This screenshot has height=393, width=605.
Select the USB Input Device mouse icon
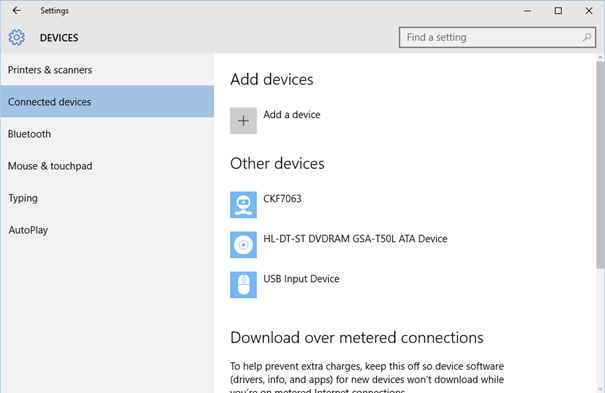243,285
